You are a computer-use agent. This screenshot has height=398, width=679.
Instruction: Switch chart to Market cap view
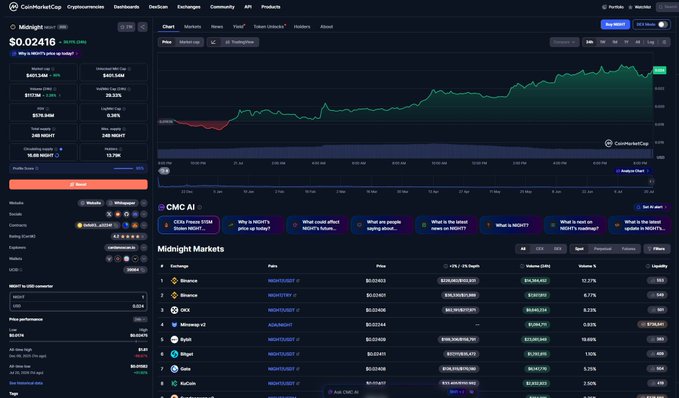pyautogui.click(x=189, y=42)
